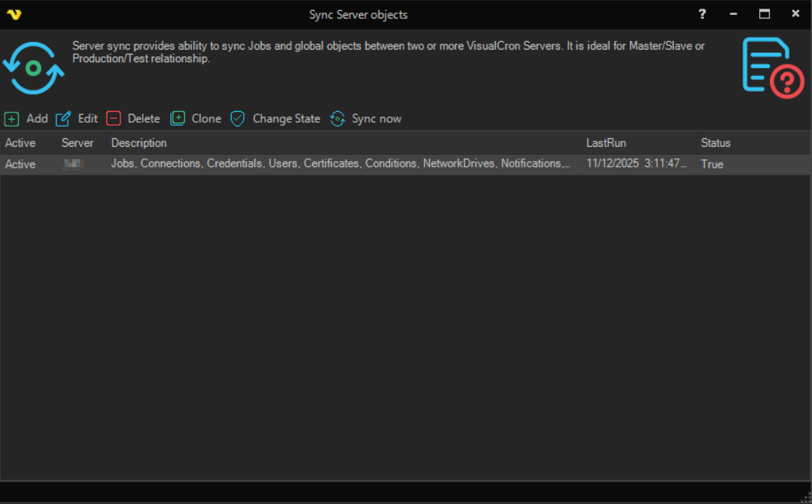Click the VisualCron logo in title bar

click(14, 14)
